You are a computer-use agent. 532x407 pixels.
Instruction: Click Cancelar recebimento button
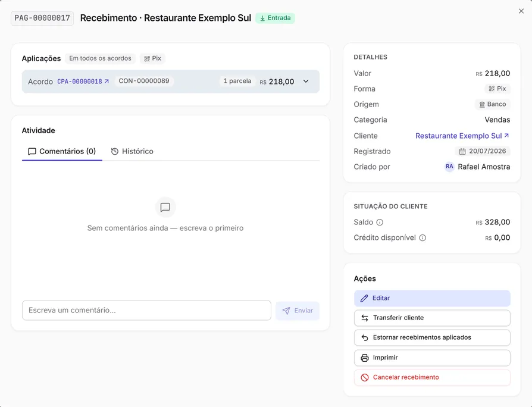pos(432,377)
